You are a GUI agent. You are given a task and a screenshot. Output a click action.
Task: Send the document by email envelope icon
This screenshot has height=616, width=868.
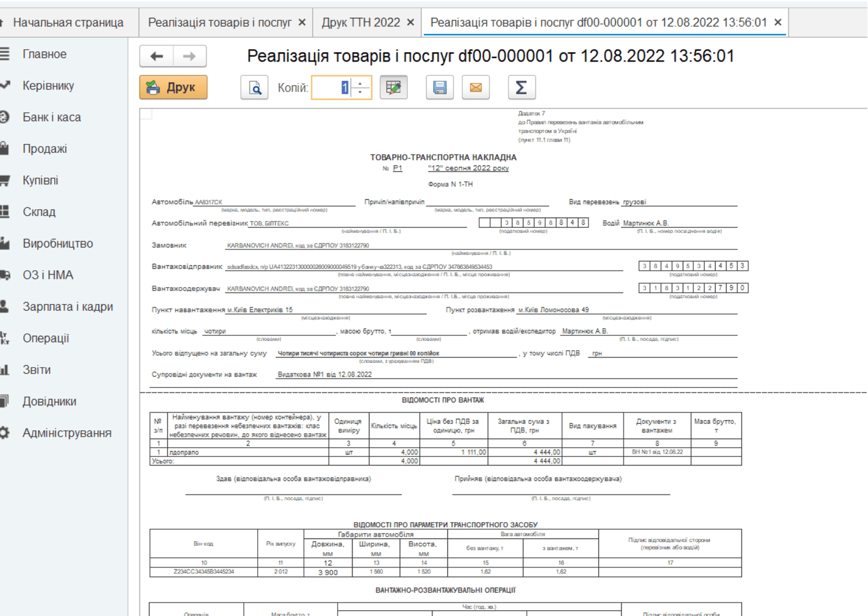click(x=476, y=88)
